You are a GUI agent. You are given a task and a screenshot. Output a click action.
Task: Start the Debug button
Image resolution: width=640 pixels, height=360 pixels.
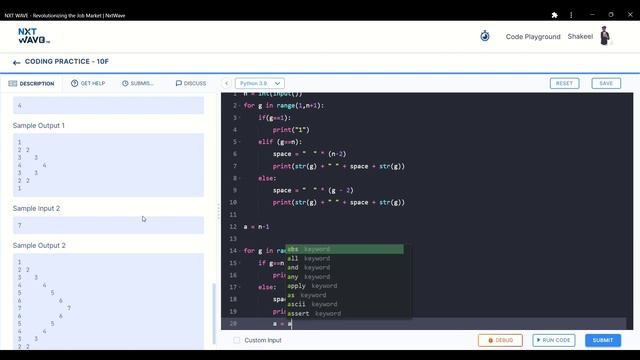coord(500,340)
